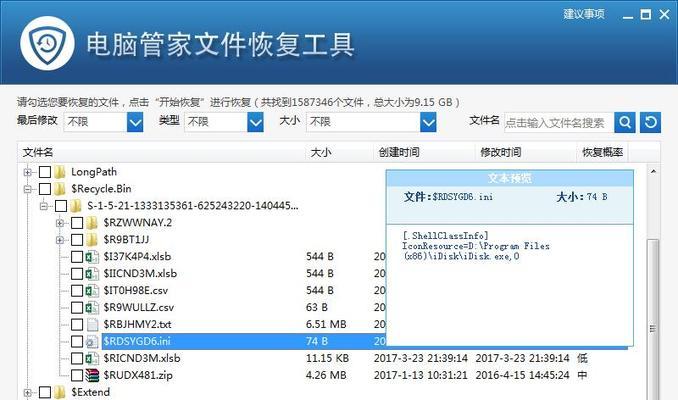Open the 大小 filter dropdown arrow

click(428, 122)
